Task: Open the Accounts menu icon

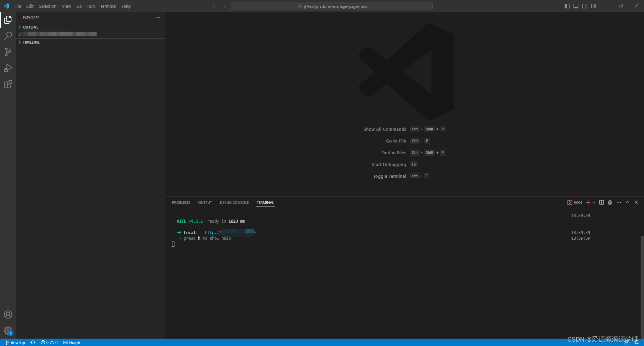Action: point(8,314)
